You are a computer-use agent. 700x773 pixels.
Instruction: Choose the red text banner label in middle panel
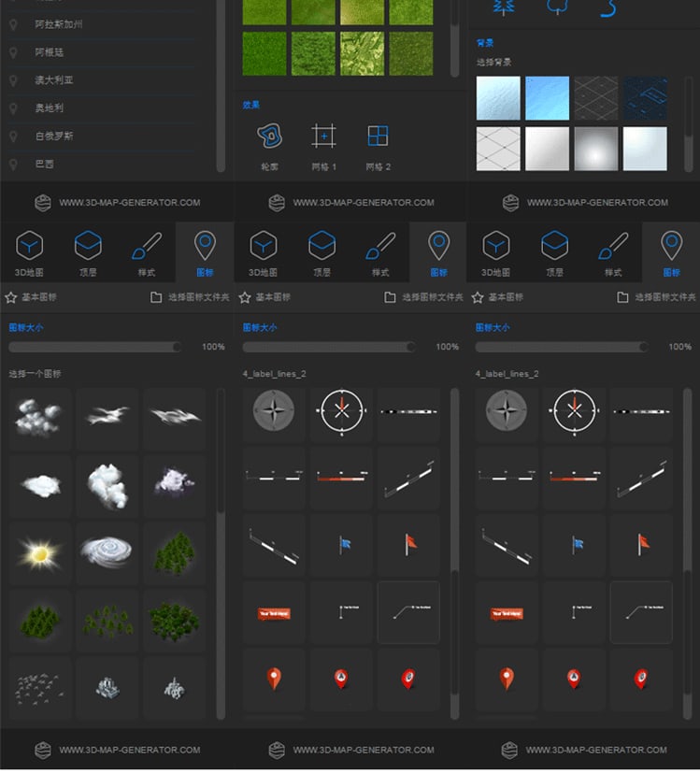274,613
